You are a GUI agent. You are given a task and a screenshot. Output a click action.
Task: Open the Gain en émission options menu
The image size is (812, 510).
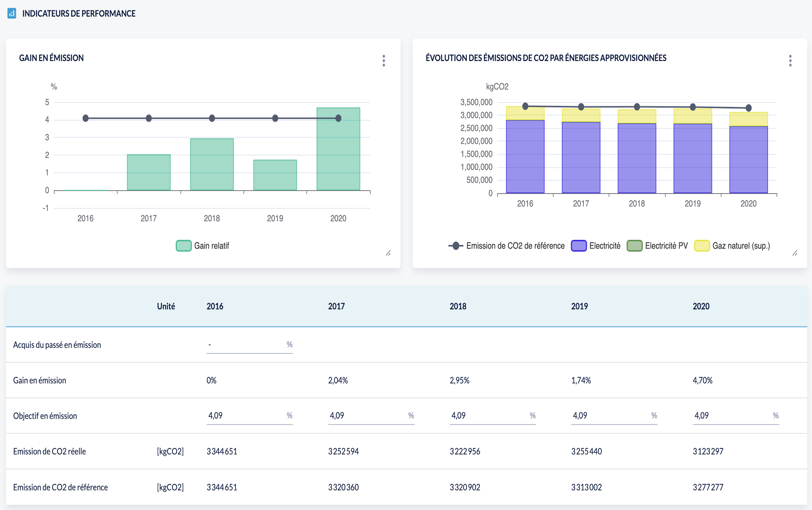384,61
